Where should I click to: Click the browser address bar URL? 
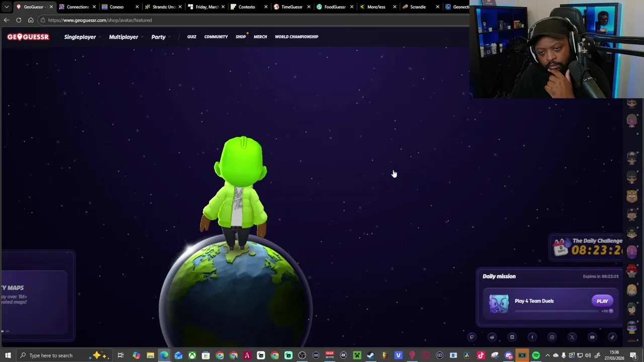tap(100, 20)
